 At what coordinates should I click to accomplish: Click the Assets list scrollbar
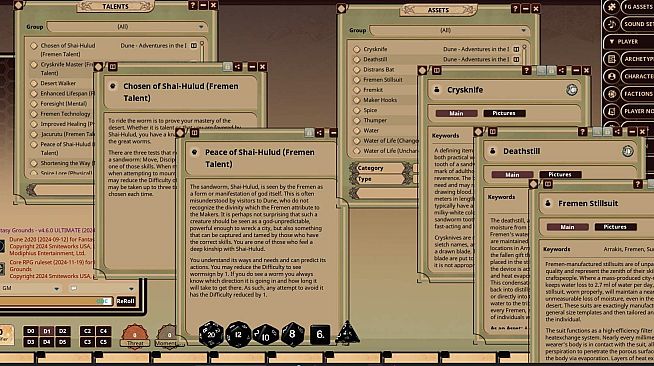pos(524,56)
